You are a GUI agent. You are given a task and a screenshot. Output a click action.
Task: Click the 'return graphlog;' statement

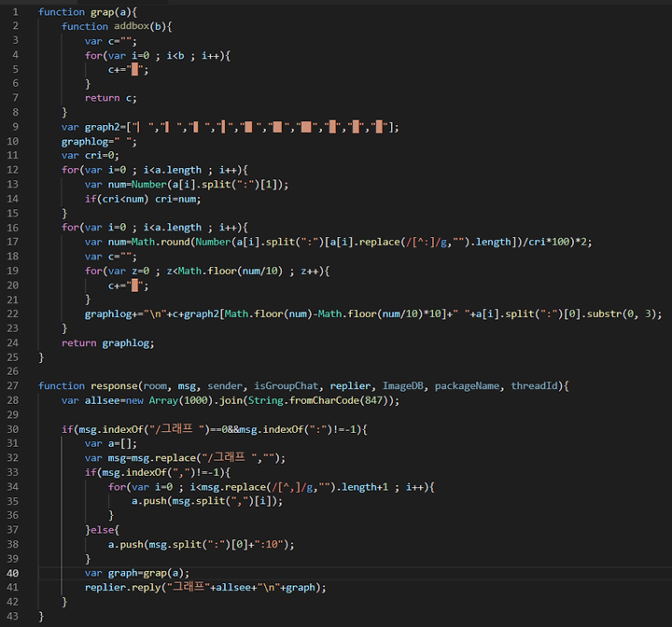click(107, 342)
